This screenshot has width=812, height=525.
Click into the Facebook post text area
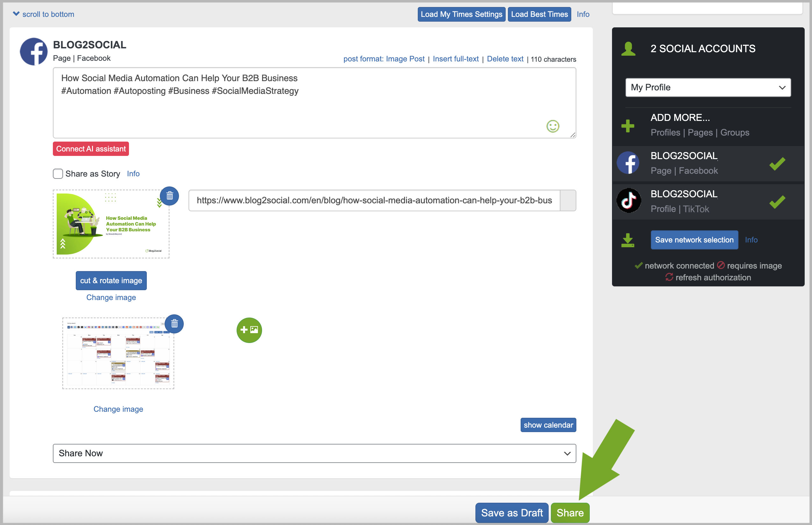314,102
